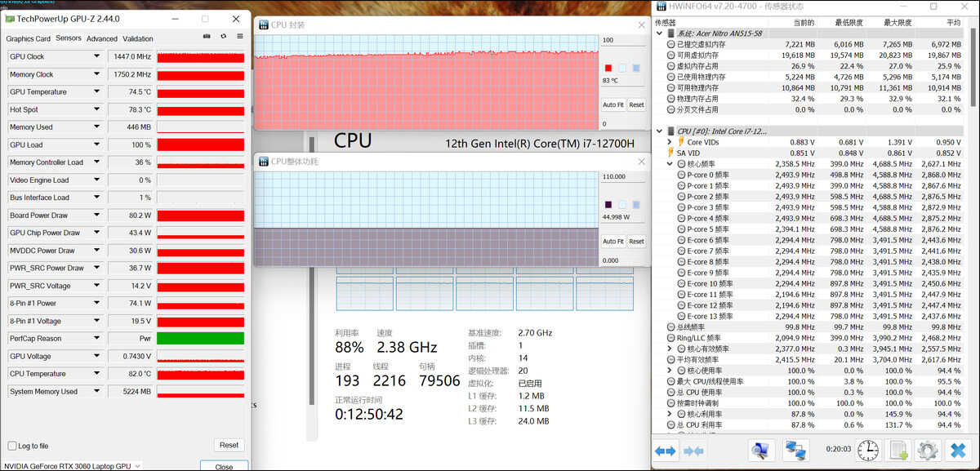The image size is (980, 471).
Task: Open the GPU Clock sensor dropdown
Action: pyautogui.click(x=96, y=56)
